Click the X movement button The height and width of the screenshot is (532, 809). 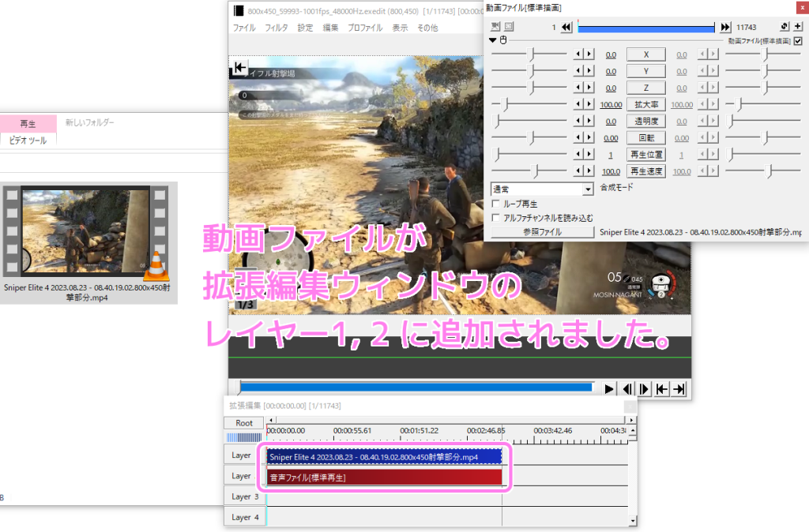[646, 54]
